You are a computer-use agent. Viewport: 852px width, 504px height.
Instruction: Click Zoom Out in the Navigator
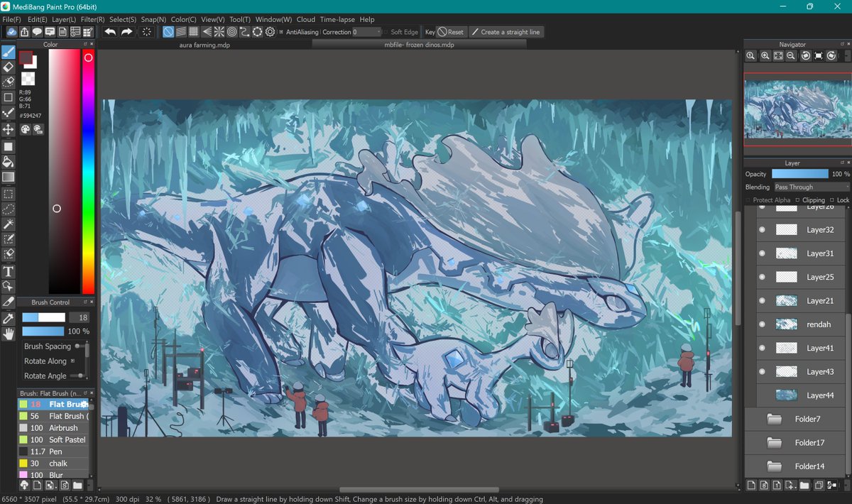coord(791,55)
